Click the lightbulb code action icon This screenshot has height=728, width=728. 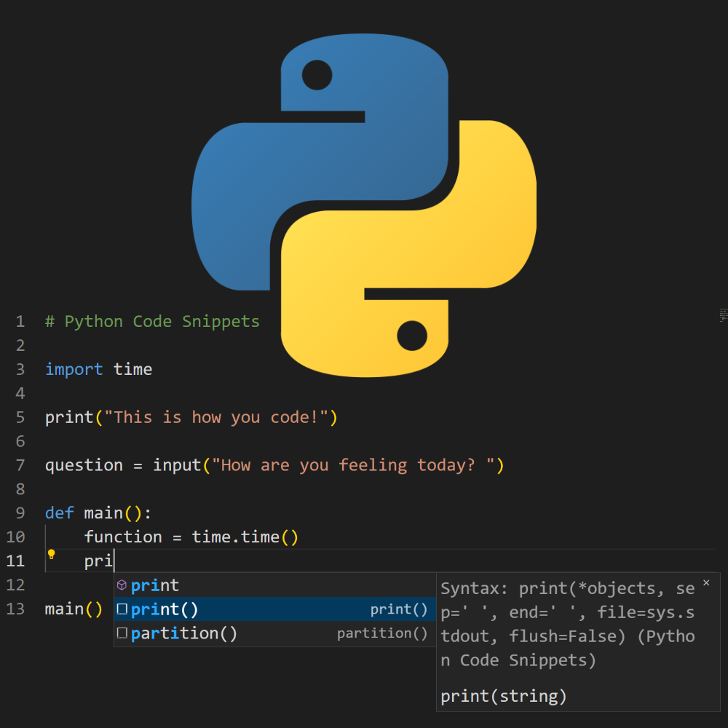[x=51, y=554]
